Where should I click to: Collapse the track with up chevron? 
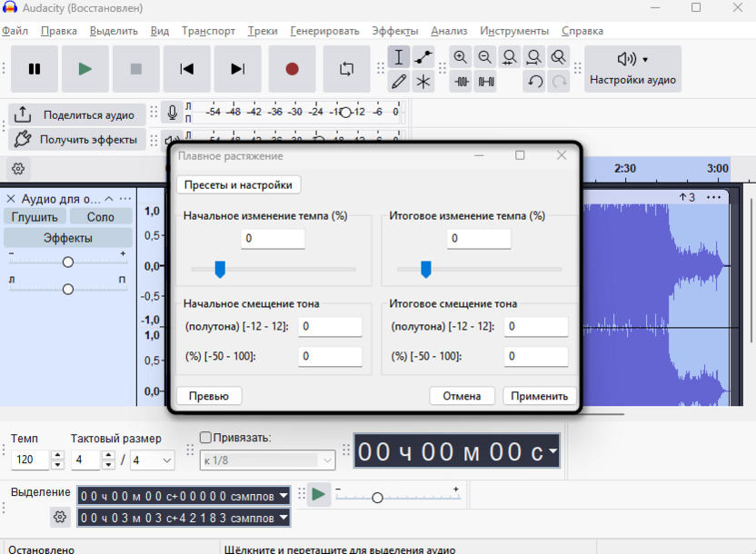pos(109,199)
